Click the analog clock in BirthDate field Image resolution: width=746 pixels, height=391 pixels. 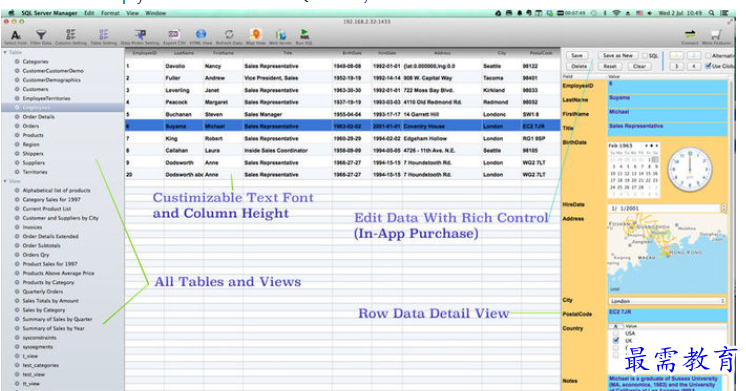pos(690,169)
